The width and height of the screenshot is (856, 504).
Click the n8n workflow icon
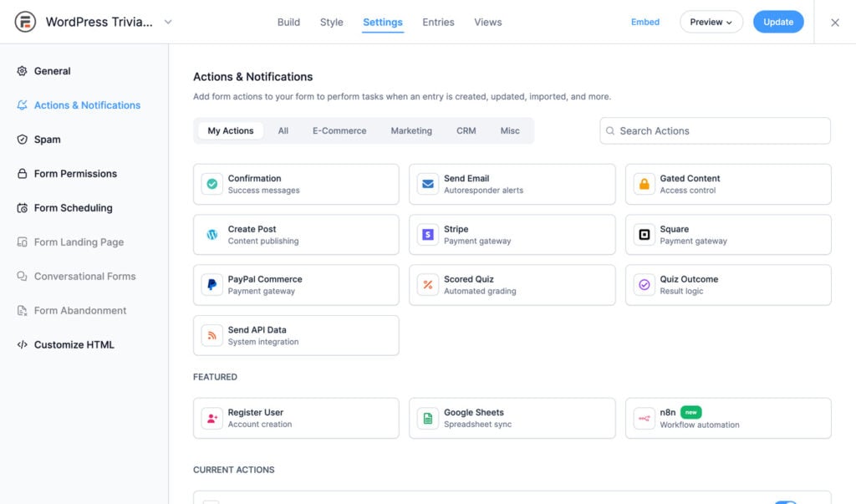[645, 418]
